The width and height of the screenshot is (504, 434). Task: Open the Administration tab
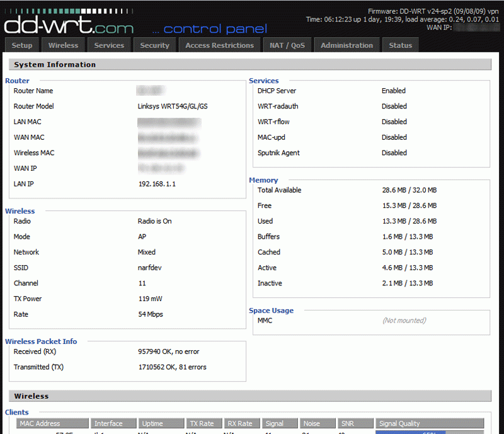(x=346, y=45)
